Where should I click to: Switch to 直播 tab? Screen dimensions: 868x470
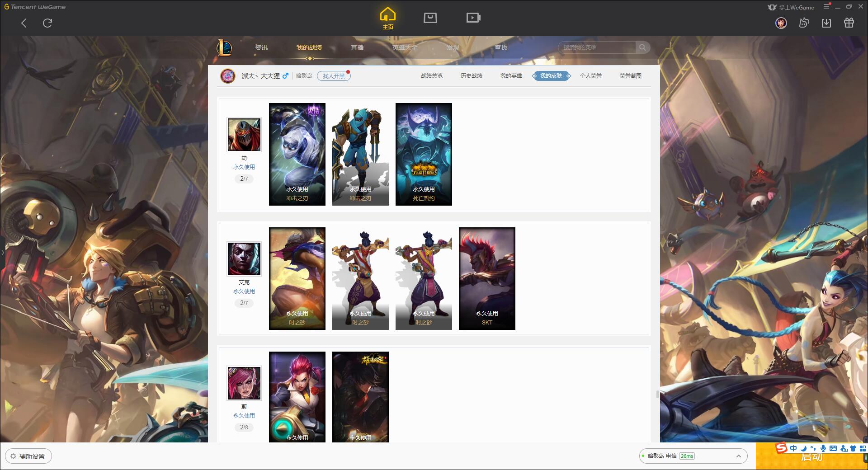tap(357, 47)
